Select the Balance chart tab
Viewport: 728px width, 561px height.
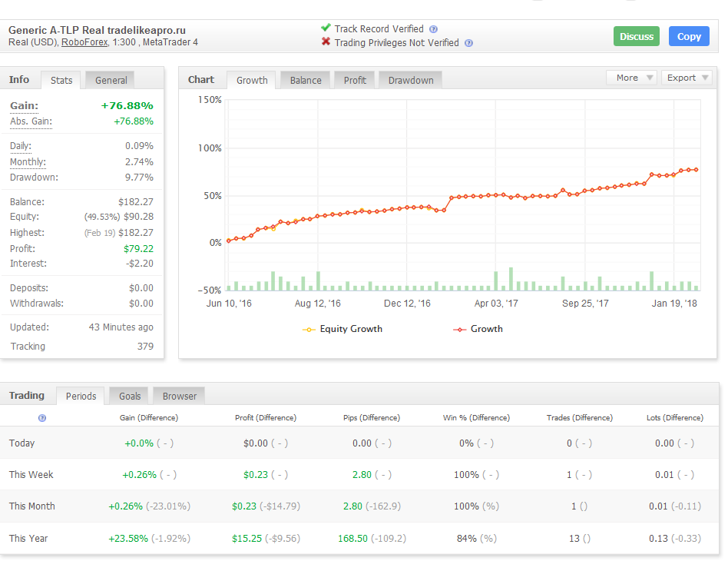306,81
